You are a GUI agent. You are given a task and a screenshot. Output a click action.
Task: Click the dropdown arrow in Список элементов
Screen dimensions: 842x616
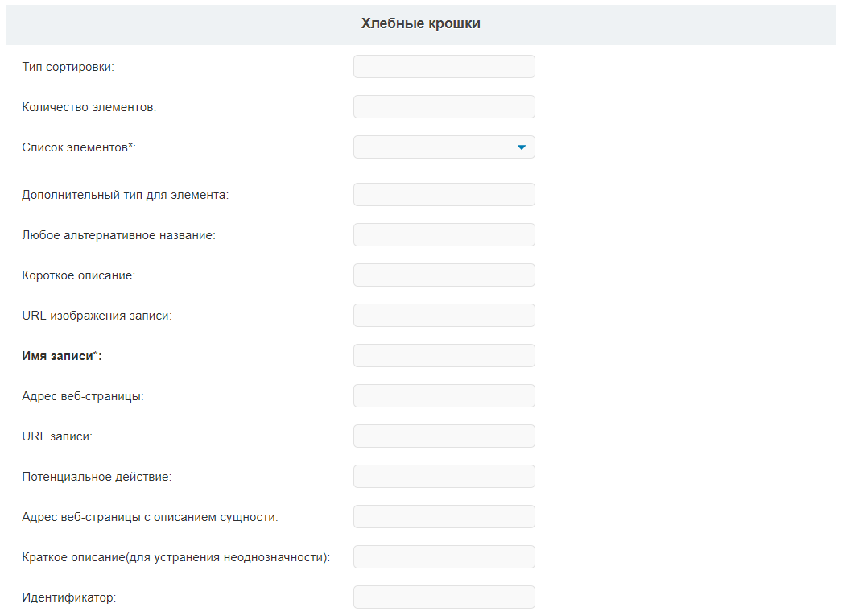521,147
